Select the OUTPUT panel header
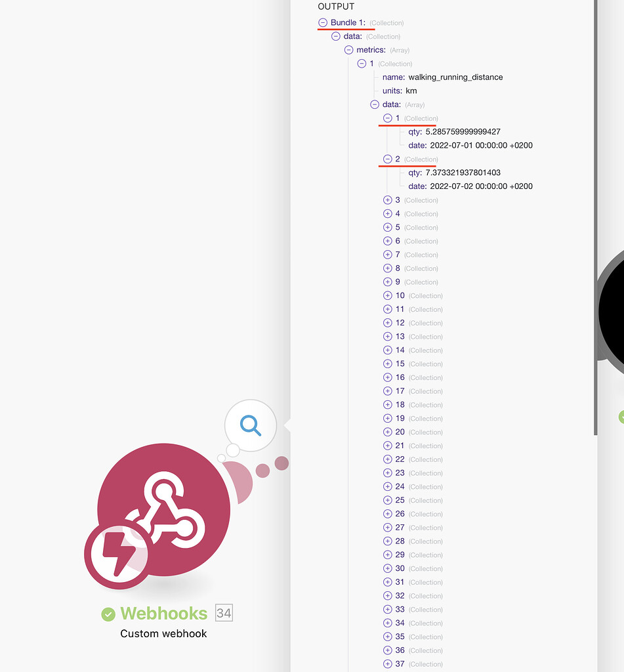Image resolution: width=624 pixels, height=672 pixels. (x=336, y=7)
